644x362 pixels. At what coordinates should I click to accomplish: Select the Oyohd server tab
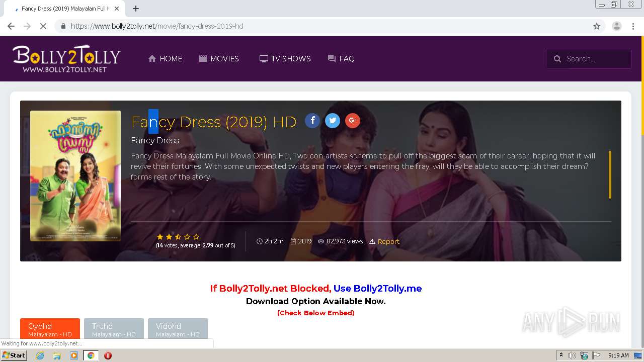pyautogui.click(x=50, y=328)
